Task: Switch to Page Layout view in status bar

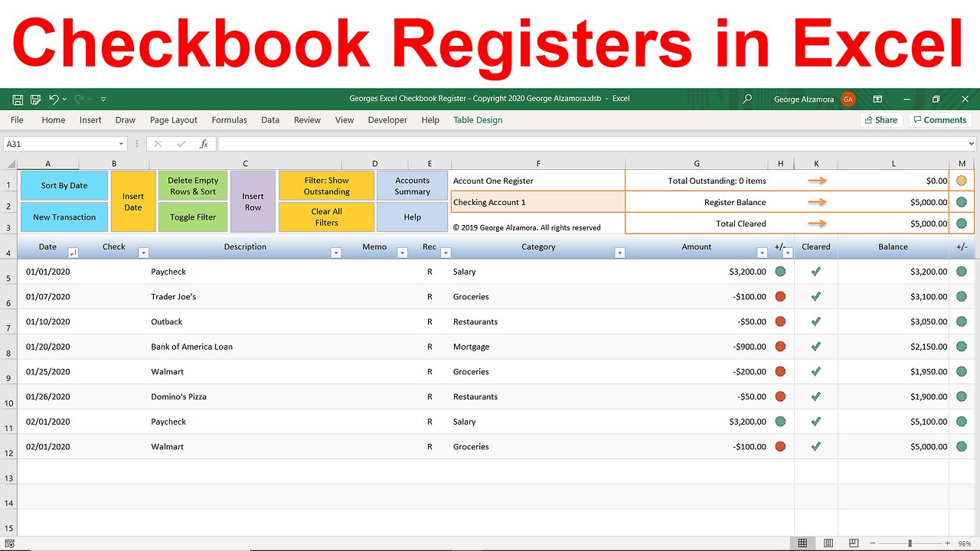Action: pyautogui.click(x=828, y=543)
